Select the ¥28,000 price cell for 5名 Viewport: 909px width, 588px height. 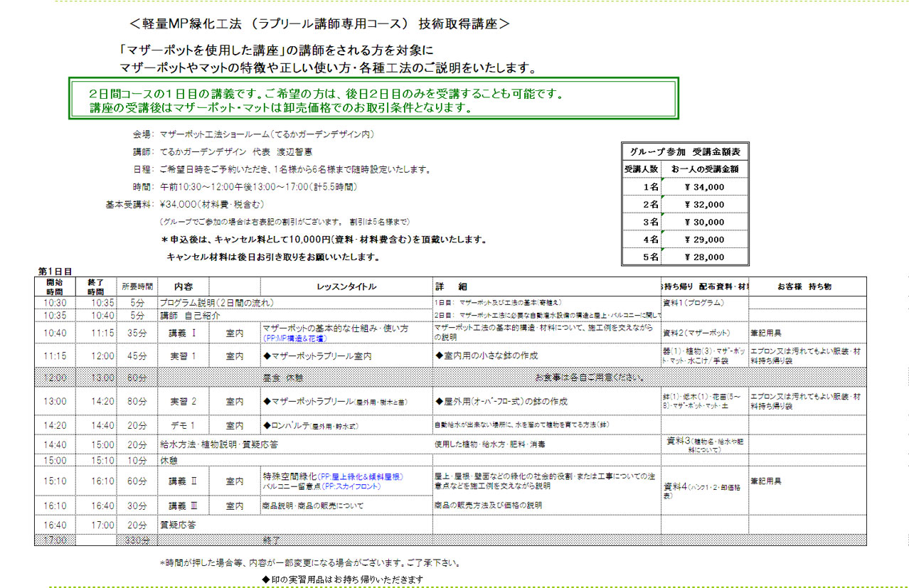click(x=703, y=257)
